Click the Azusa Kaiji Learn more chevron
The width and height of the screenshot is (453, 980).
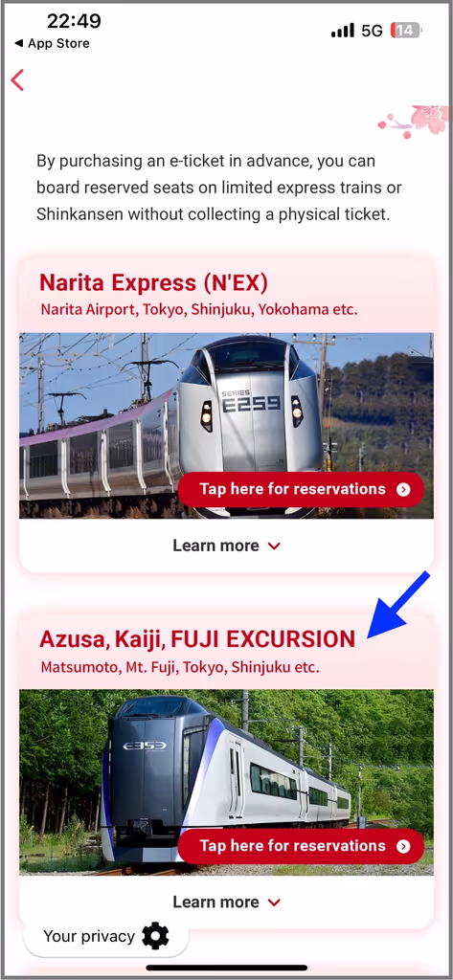coord(273,903)
